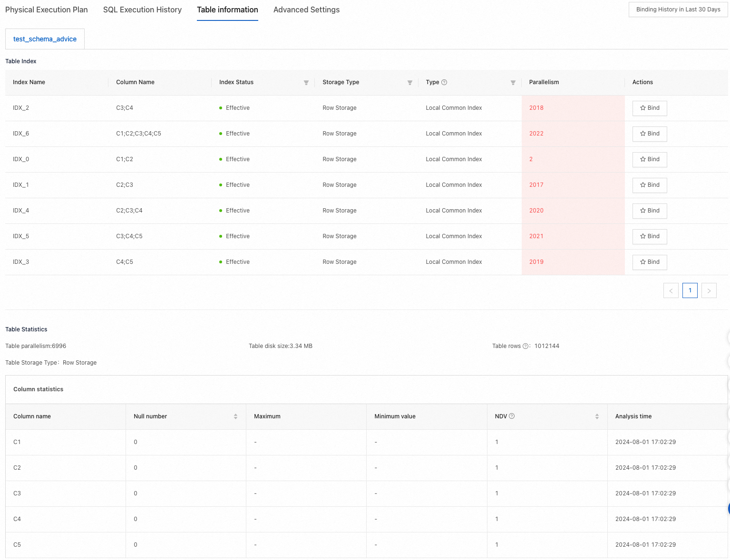The width and height of the screenshot is (730, 560).
Task: Click table rows value 1012144
Action: 547,346
